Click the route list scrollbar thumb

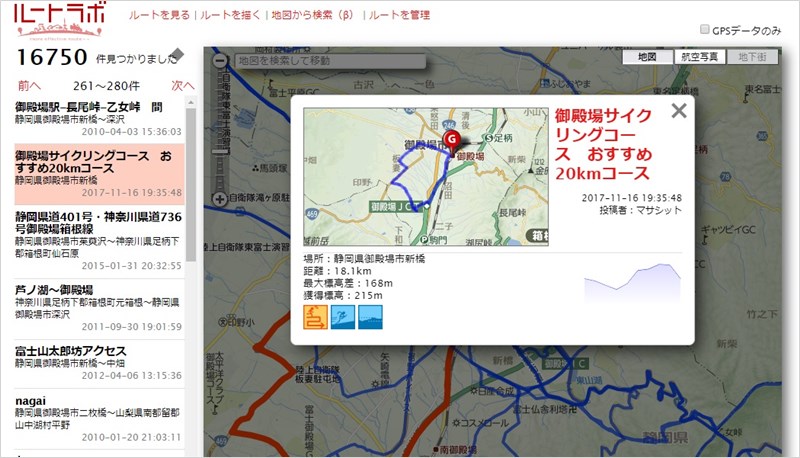191,184
